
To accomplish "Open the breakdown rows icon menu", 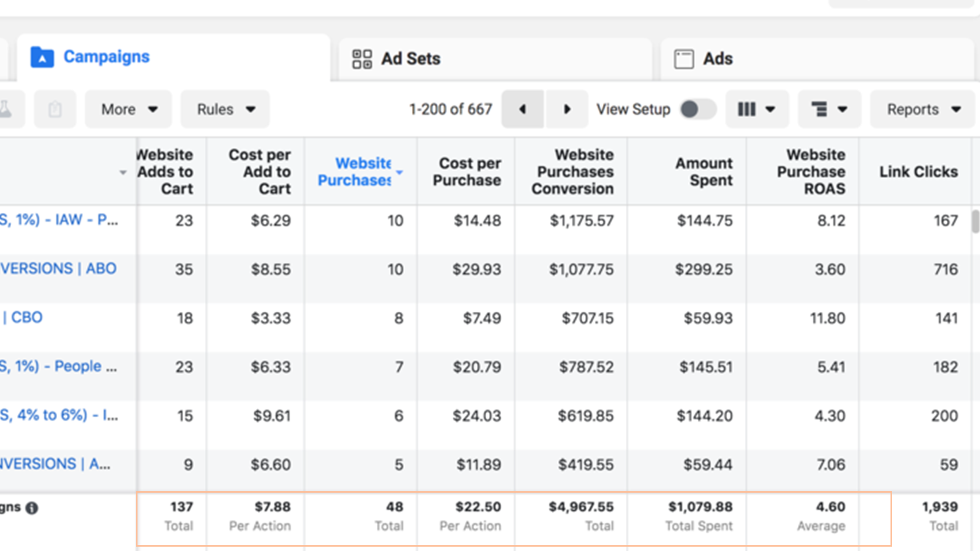I will 829,109.
